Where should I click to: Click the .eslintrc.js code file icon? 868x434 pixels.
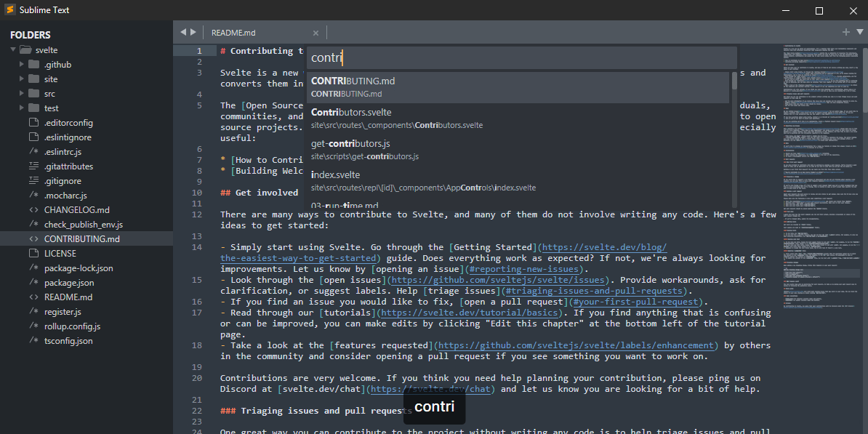(x=33, y=152)
